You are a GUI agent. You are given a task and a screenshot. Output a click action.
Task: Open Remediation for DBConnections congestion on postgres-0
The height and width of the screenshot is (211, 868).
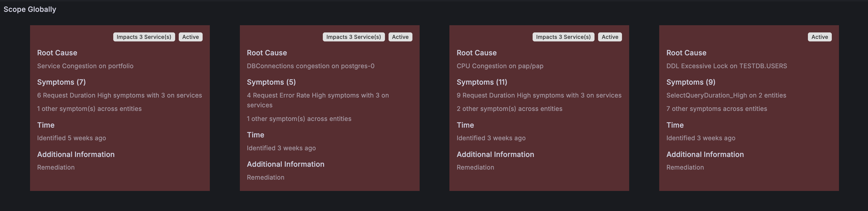click(x=266, y=177)
